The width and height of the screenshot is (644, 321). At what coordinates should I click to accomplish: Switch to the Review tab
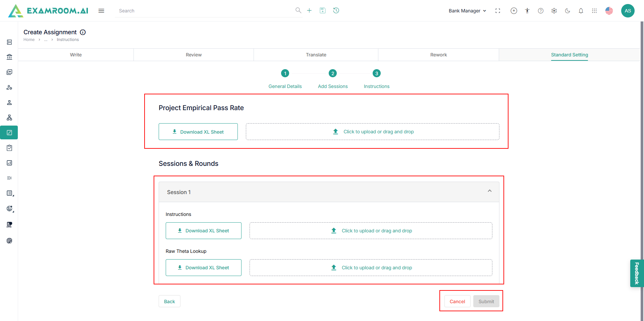pyautogui.click(x=194, y=55)
